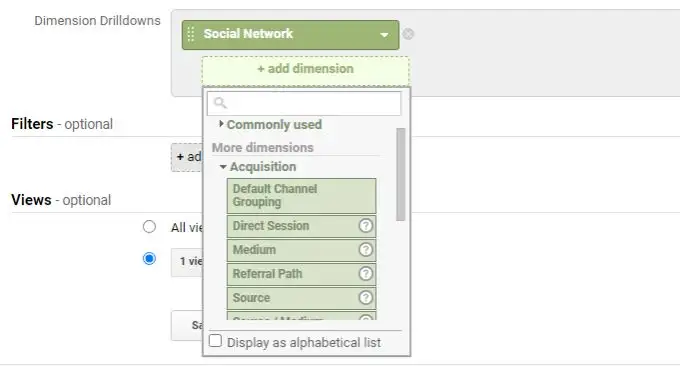Click the dimension list scrollbar thumb
Image resolution: width=680 pixels, height=366 pixels.
tap(401, 174)
